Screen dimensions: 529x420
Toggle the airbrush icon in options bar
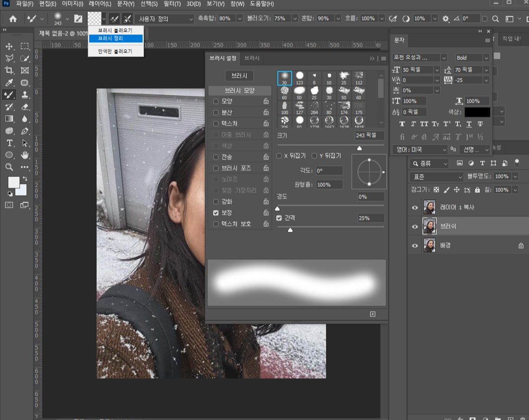coord(393,19)
